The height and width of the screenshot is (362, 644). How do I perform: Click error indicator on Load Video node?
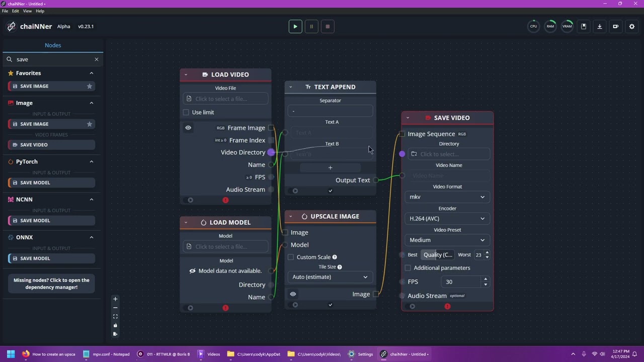(225, 200)
